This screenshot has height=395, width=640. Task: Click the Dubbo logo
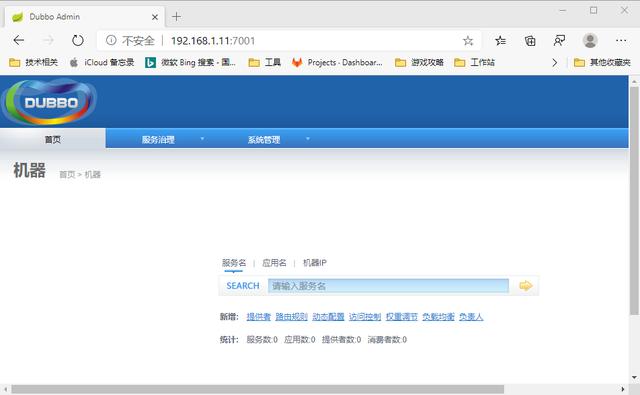(x=49, y=102)
